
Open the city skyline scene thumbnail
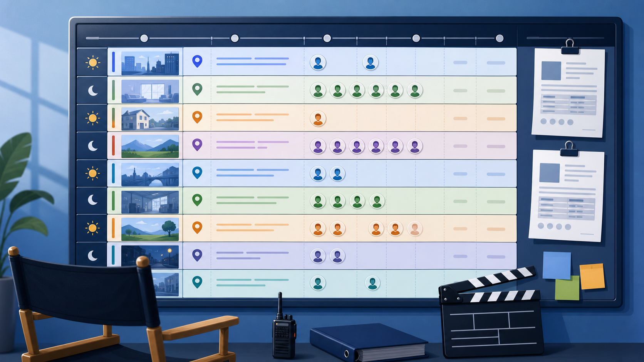click(x=150, y=63)
